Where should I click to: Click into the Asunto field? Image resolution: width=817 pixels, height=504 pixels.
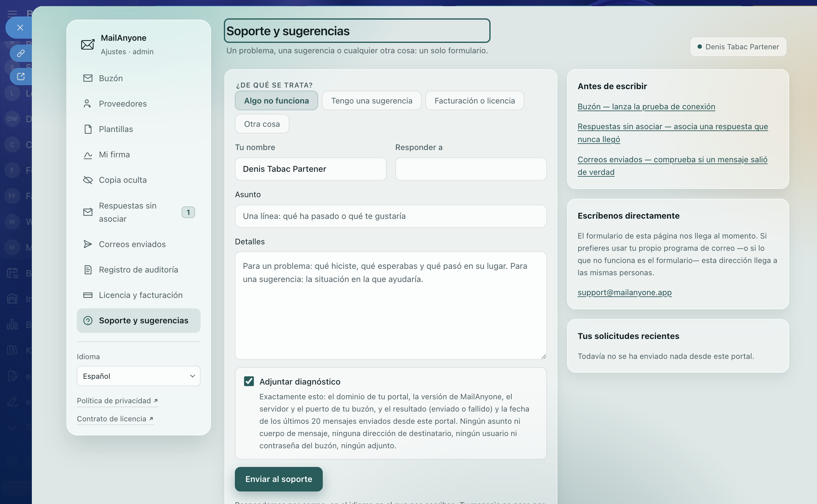[391, 216]
